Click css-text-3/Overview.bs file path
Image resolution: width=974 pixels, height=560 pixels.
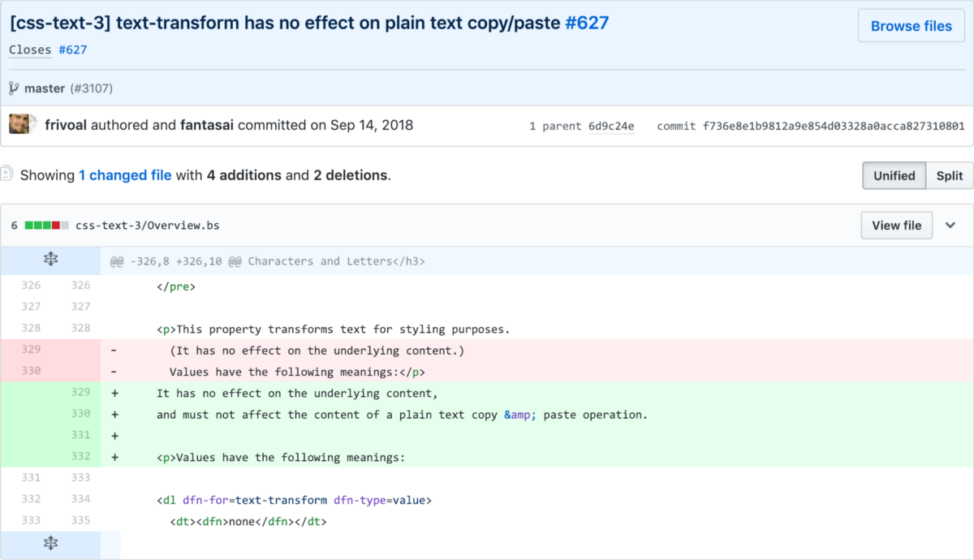pyautogui.click(x=147, y=225)
